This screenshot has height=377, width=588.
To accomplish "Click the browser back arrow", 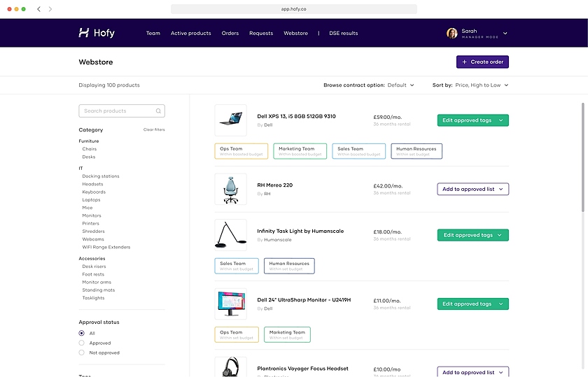I will (38, 9).
